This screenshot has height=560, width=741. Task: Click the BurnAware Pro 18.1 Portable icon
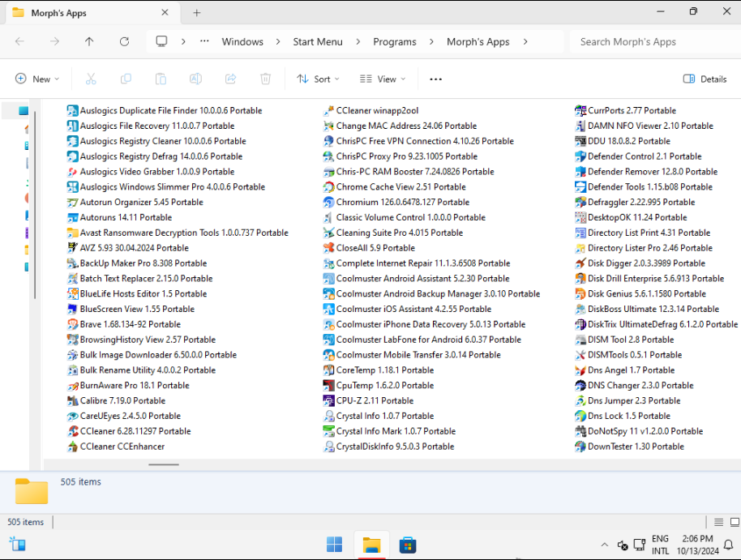point(72,385)
